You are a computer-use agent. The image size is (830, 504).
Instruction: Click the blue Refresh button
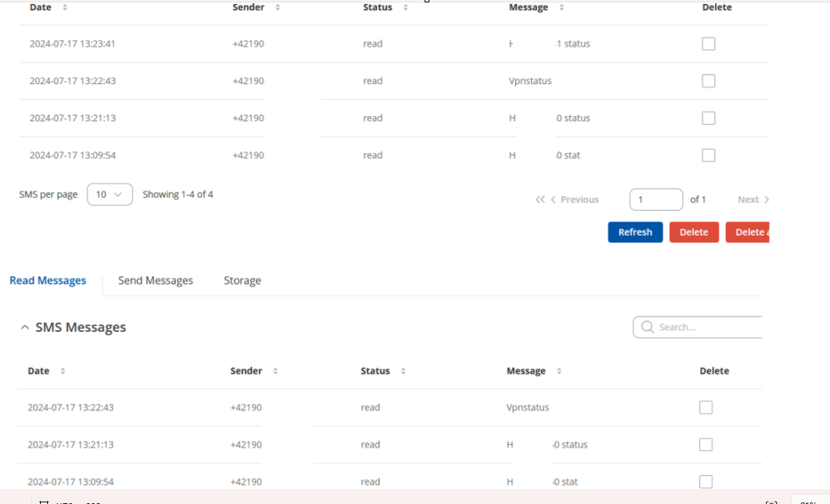coord(635,232)
